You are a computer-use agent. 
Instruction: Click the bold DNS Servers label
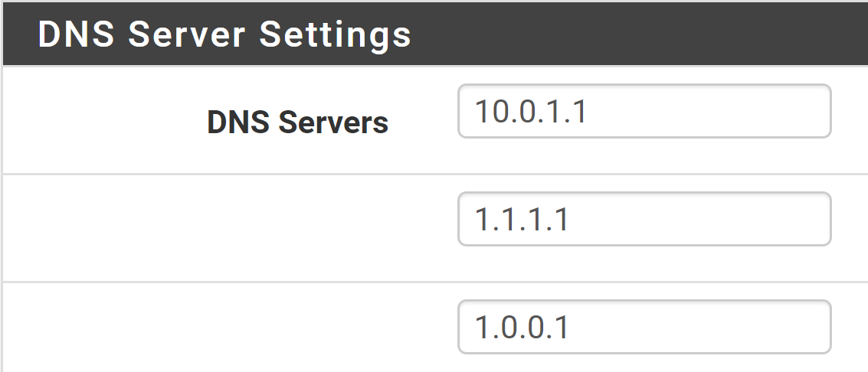(x=298, y=122)
